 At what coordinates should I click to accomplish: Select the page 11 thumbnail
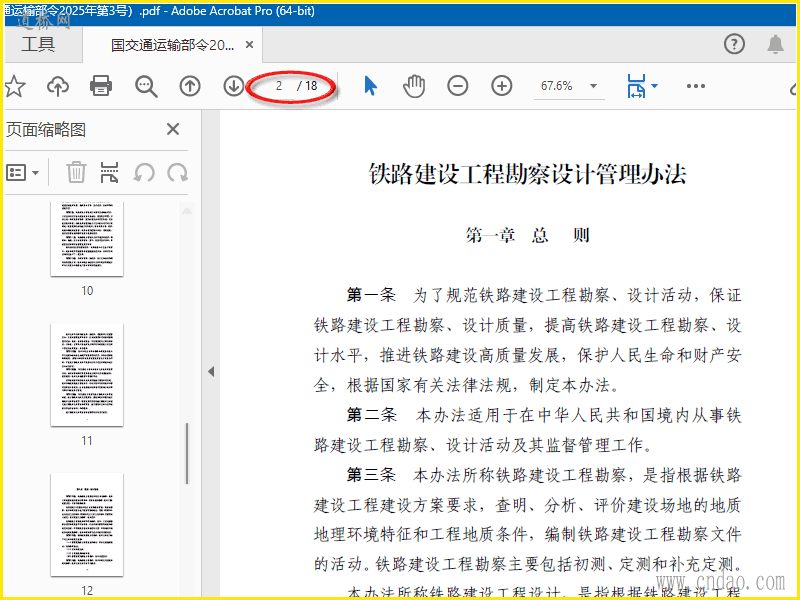tap(87, 374)
